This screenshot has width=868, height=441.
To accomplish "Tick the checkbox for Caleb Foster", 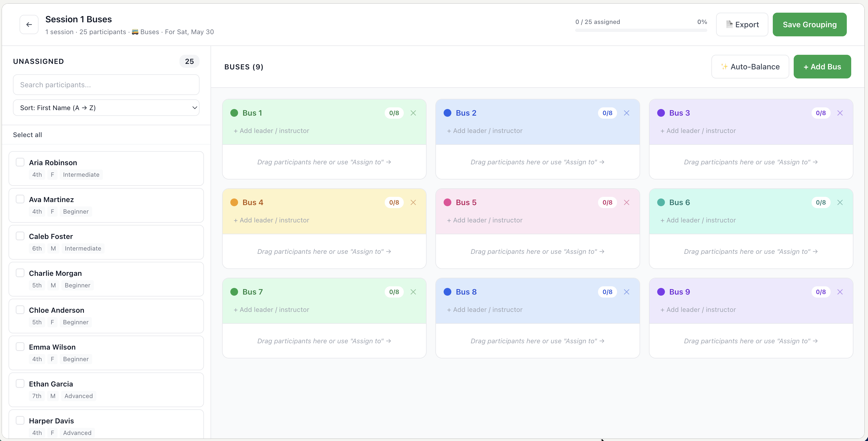I will pos(20,236).
